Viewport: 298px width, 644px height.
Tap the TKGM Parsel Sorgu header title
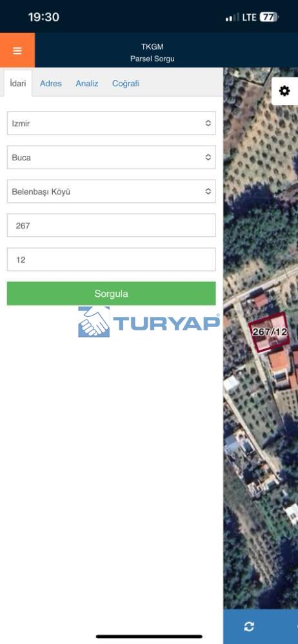click(x=152, y=53)
